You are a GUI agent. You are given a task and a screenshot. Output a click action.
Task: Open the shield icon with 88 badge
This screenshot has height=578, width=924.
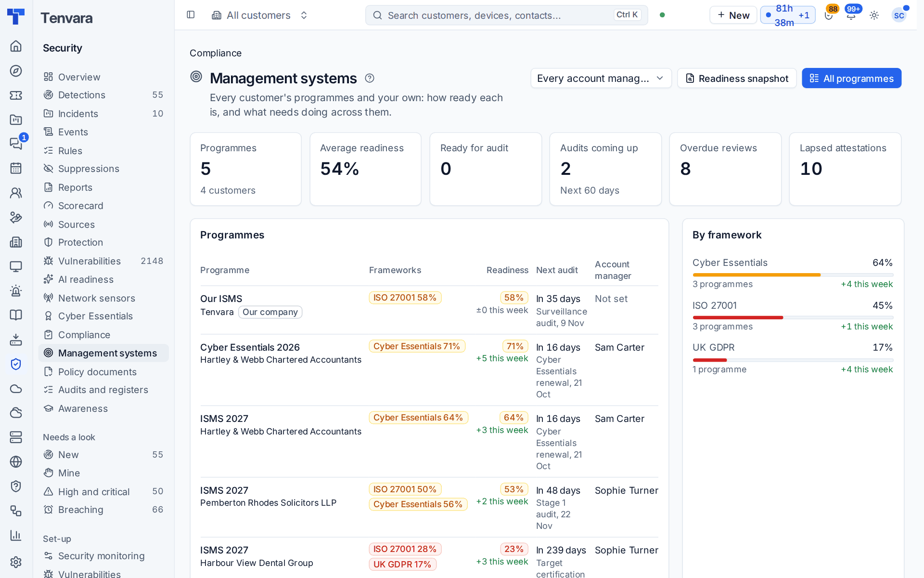(829, 15)
